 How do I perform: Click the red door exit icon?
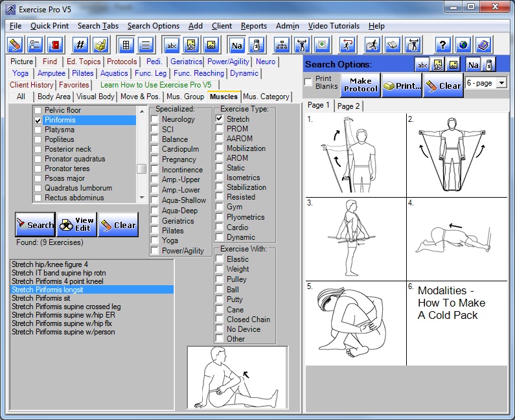tap(56, 45)
